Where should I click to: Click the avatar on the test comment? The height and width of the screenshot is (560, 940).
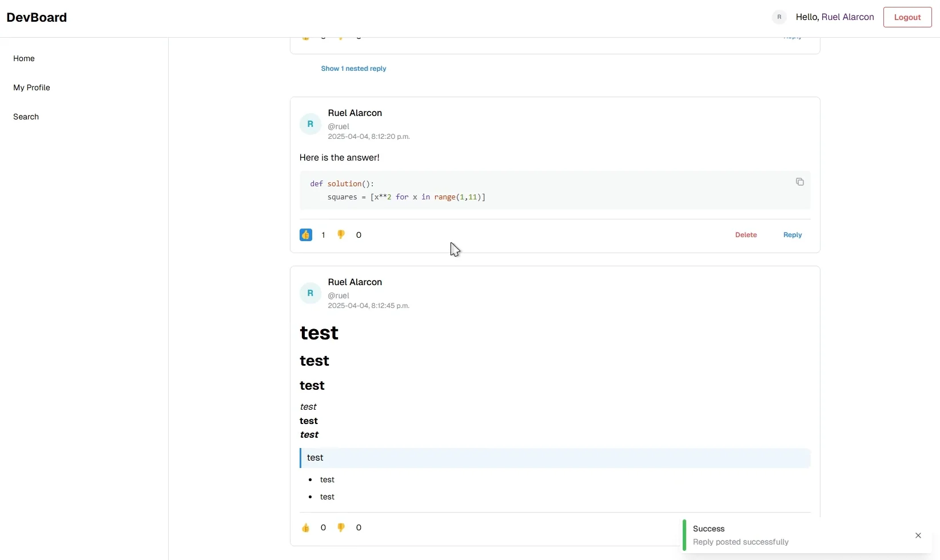click(x=310, y=293)
